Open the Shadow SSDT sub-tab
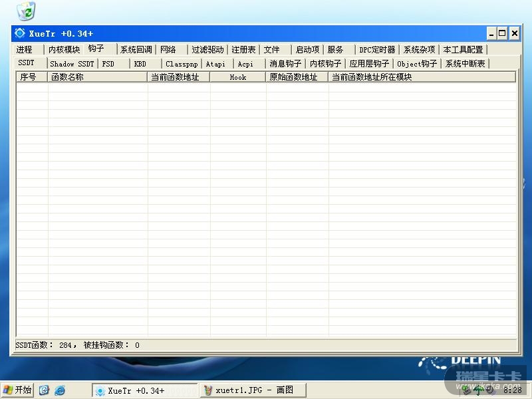This screenshot has height=399, width=532. tap(72, 64)
